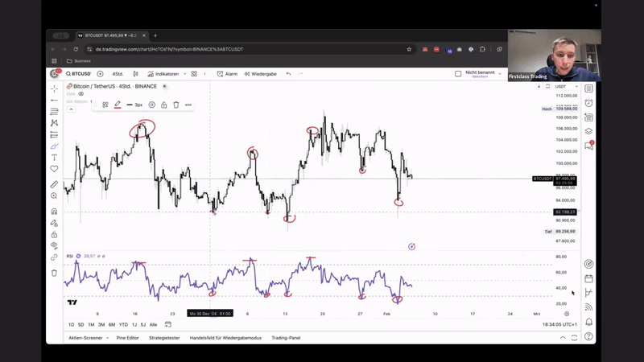
Task: Select the trend line drawing tool
Action: click(54, 100)
